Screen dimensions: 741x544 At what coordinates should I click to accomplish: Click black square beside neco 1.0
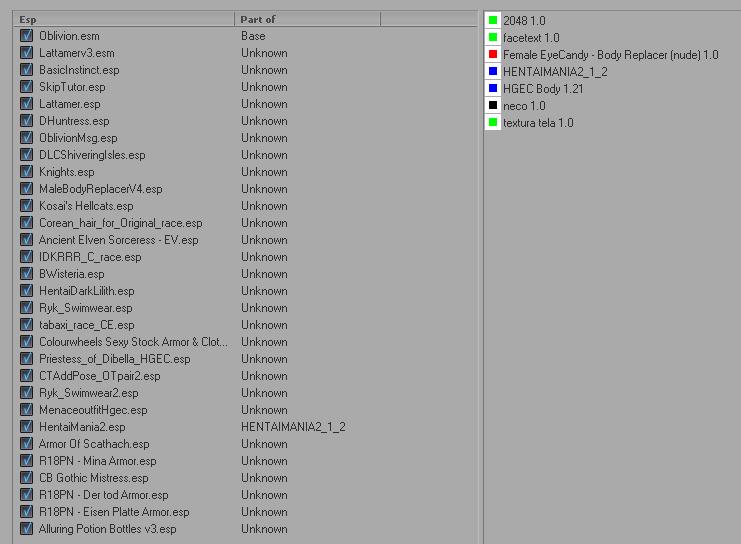[x=493, y=105]
